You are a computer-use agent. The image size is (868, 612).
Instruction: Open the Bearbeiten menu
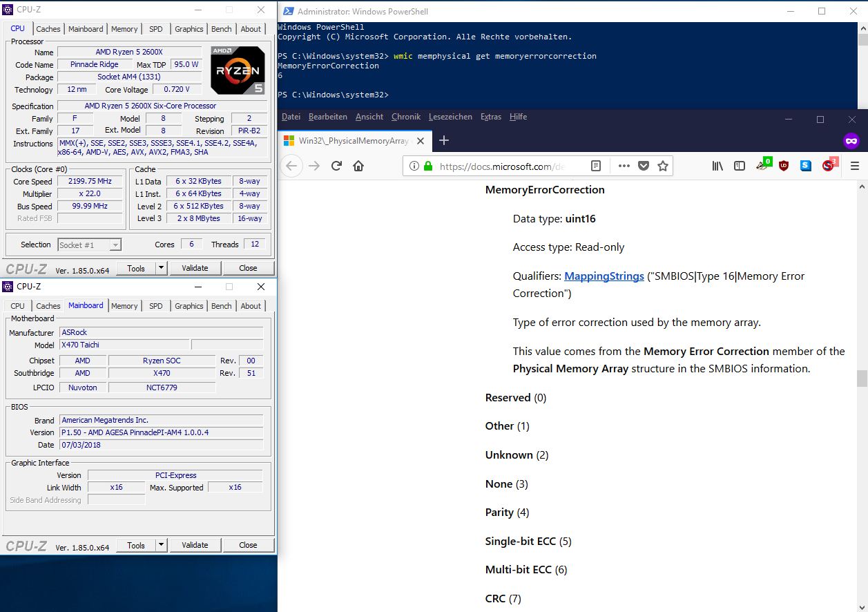click(x=328, y=117)
